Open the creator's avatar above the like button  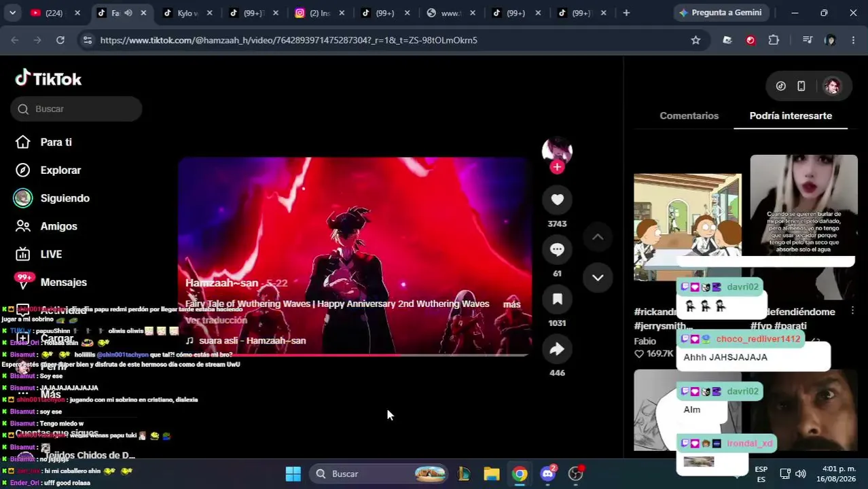point(557,150)
